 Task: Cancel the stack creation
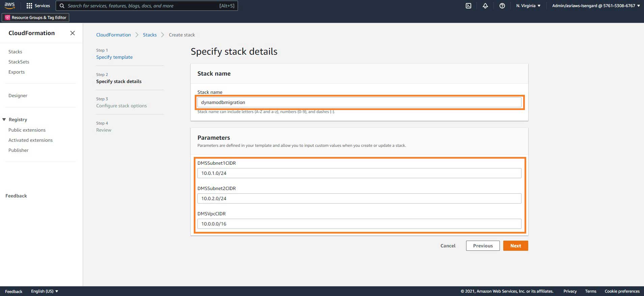pos(448,246)
